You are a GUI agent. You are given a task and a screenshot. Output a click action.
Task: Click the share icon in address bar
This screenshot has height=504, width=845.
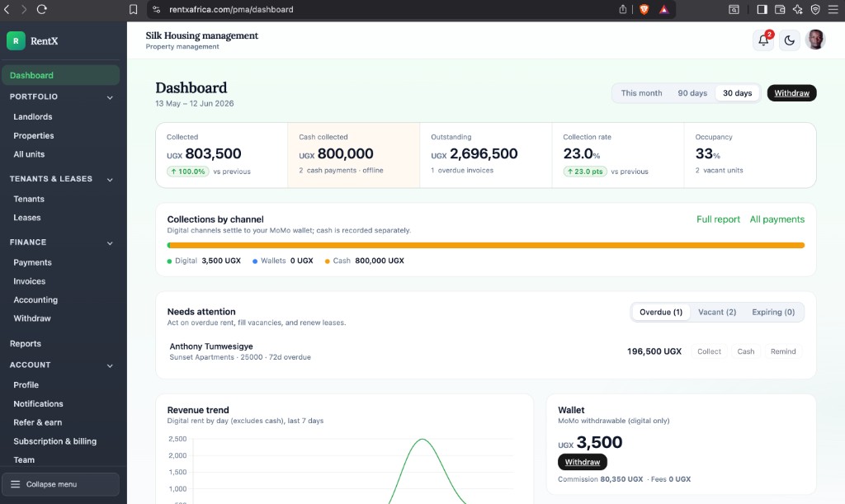(623, 9)
